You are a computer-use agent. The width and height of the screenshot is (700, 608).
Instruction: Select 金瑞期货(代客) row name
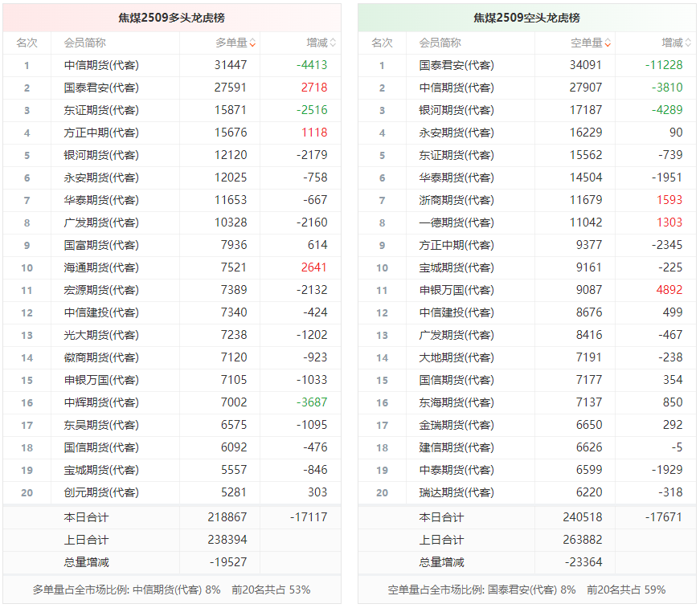click(x=456, y=425)
